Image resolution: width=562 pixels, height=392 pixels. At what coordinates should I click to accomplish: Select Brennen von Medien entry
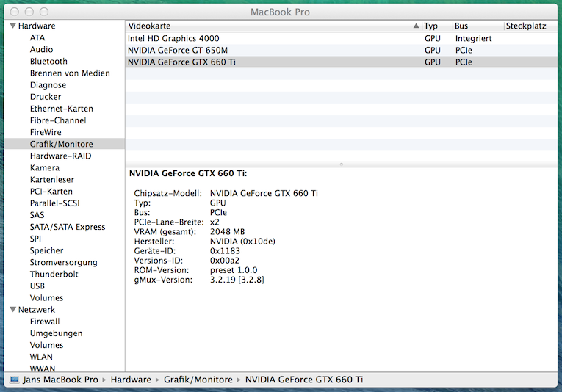(70, 73)
